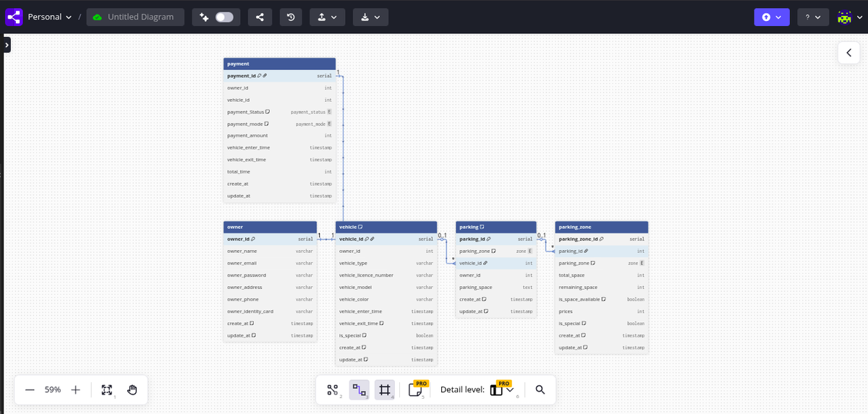Select the payment table header
Image resolution: width=868 pixels, height=414 pixels.
point(279,64)
